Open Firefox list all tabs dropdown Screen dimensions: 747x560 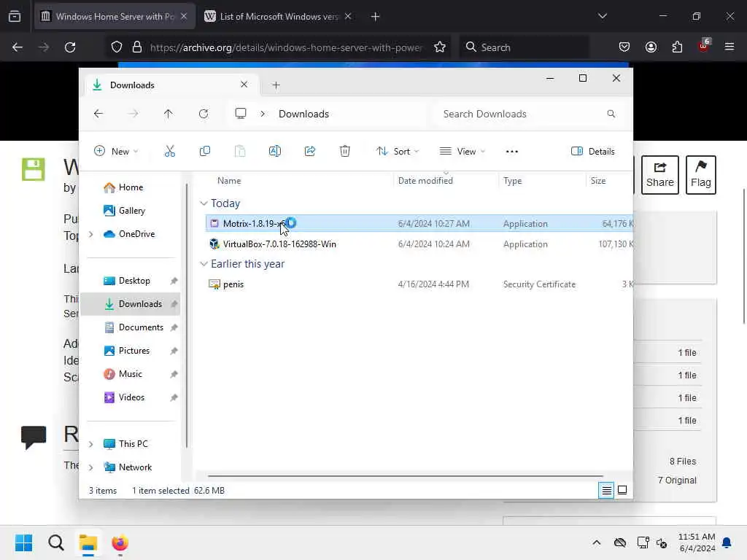[x=602, y=17]
